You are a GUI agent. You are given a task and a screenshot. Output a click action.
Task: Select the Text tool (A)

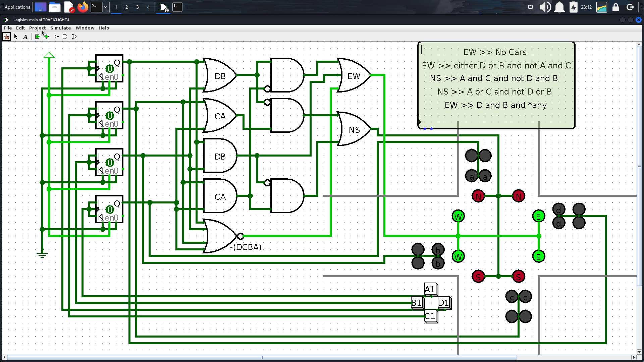[25, 37]
